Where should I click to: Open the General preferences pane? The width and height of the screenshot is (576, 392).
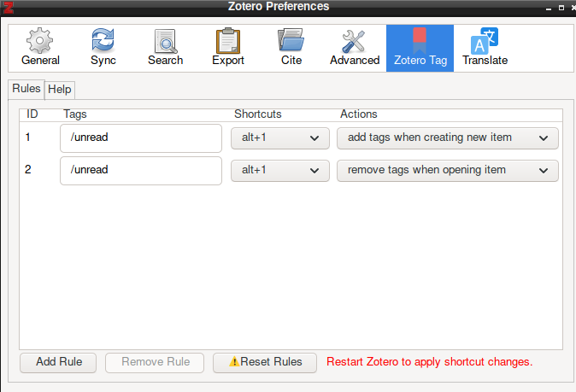40,48
